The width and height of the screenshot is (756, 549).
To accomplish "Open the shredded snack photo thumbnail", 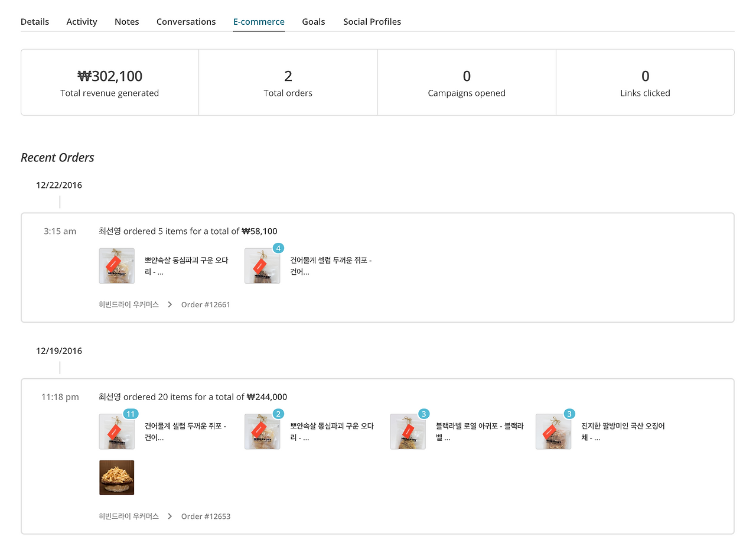I will pyautogui.click(x=117, y=477).
